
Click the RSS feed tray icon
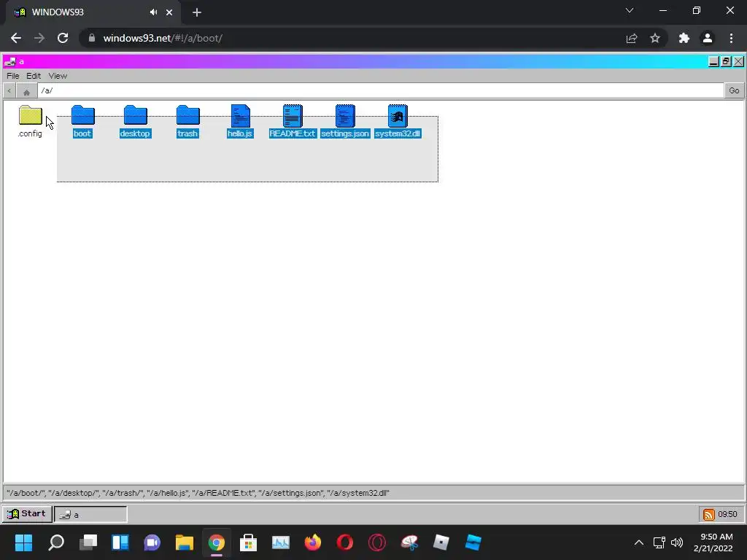click(709, 514)
